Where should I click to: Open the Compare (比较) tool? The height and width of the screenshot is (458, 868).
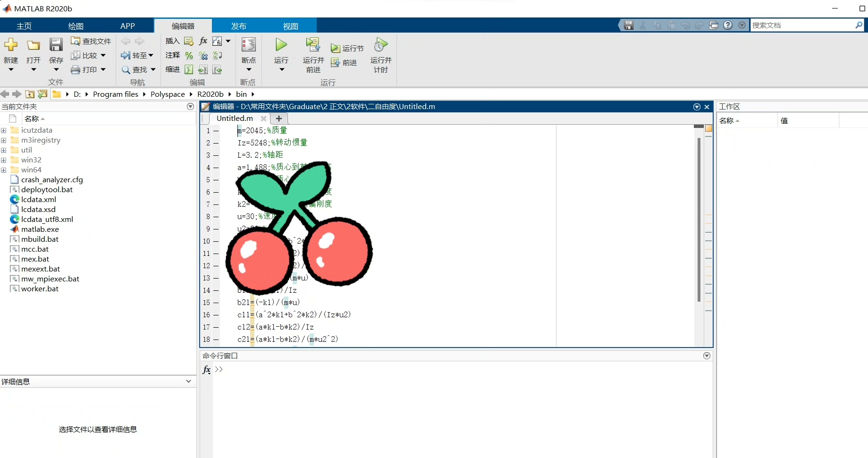point(88,55)
